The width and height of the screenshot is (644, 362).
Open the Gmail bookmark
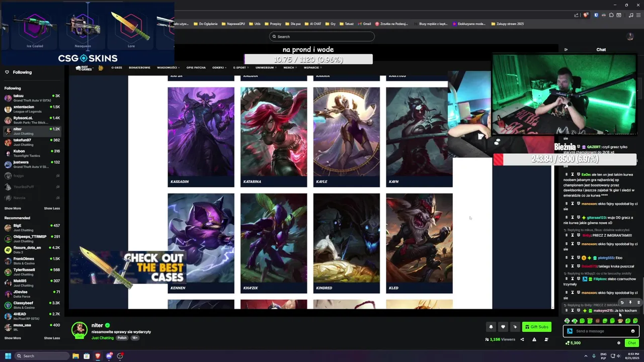[365, 24]
